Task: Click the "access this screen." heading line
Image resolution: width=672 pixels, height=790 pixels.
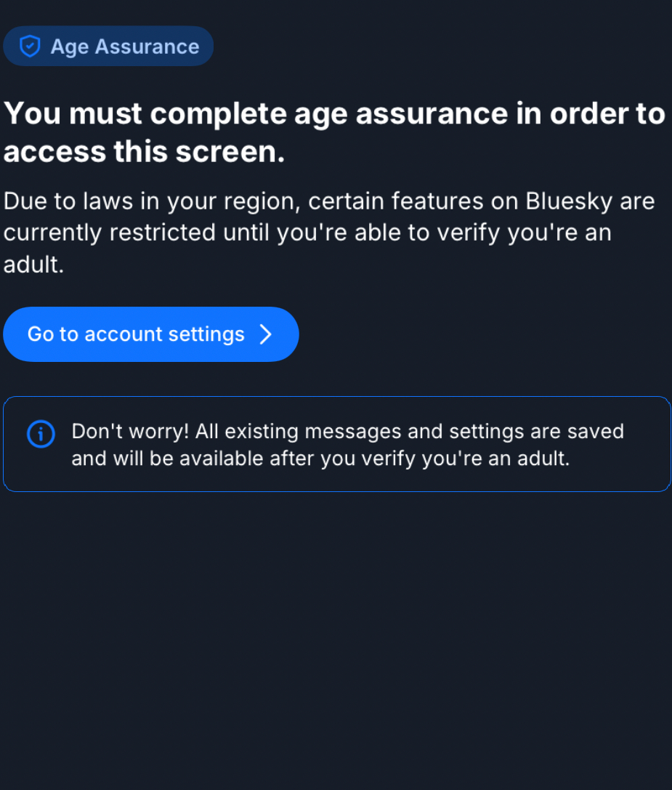Action: [144, 152]
